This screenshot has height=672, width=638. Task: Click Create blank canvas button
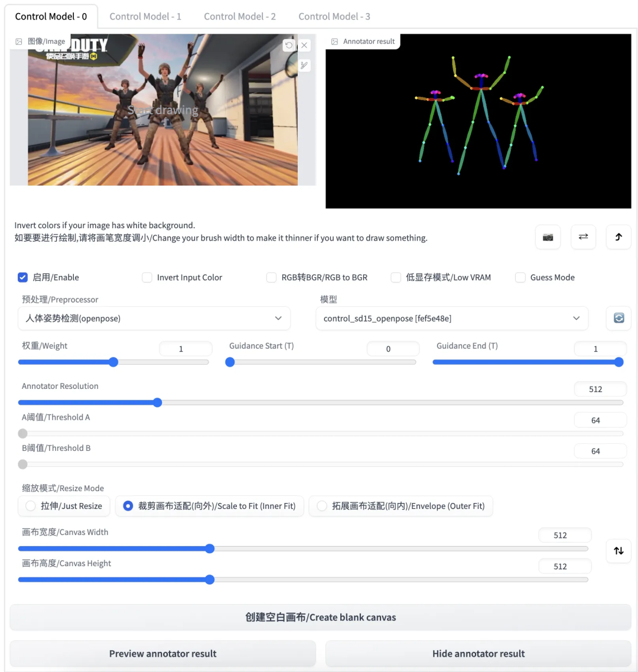[x=321, y=617]
